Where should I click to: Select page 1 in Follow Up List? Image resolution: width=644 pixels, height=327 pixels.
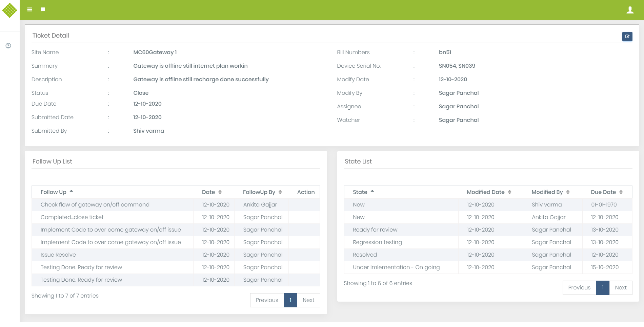point(290,300)
